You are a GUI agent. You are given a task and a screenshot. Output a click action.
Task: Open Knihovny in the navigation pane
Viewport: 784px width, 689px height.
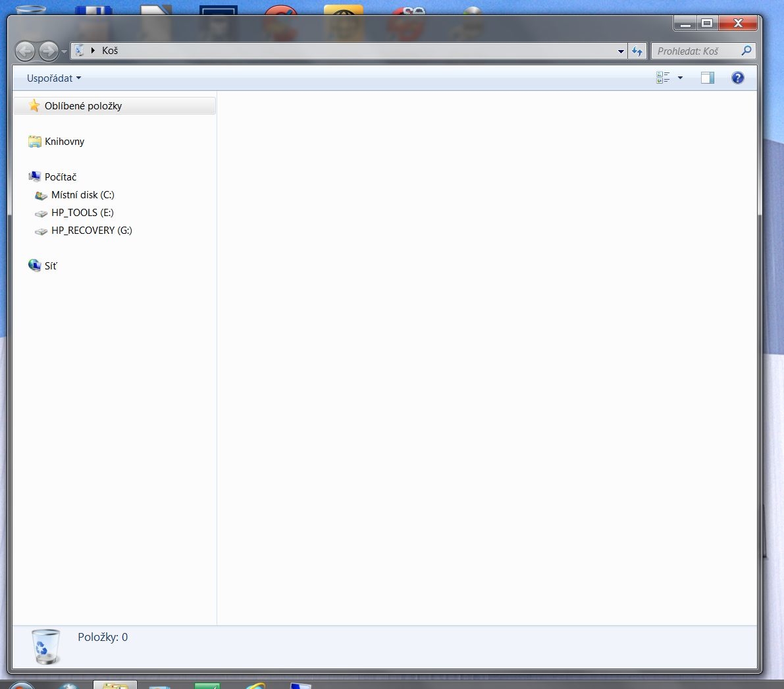click(64, 142)
